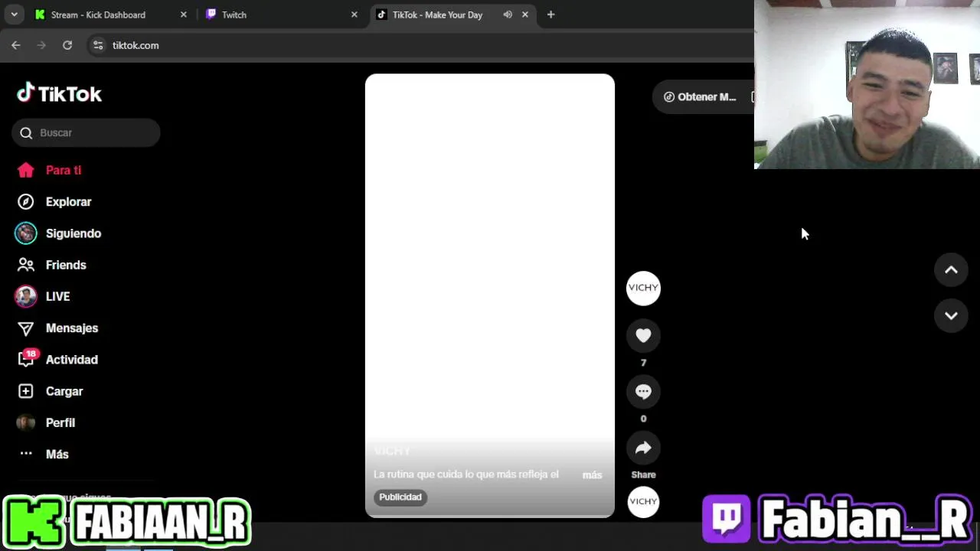Click the video caption text

(466, 474)
